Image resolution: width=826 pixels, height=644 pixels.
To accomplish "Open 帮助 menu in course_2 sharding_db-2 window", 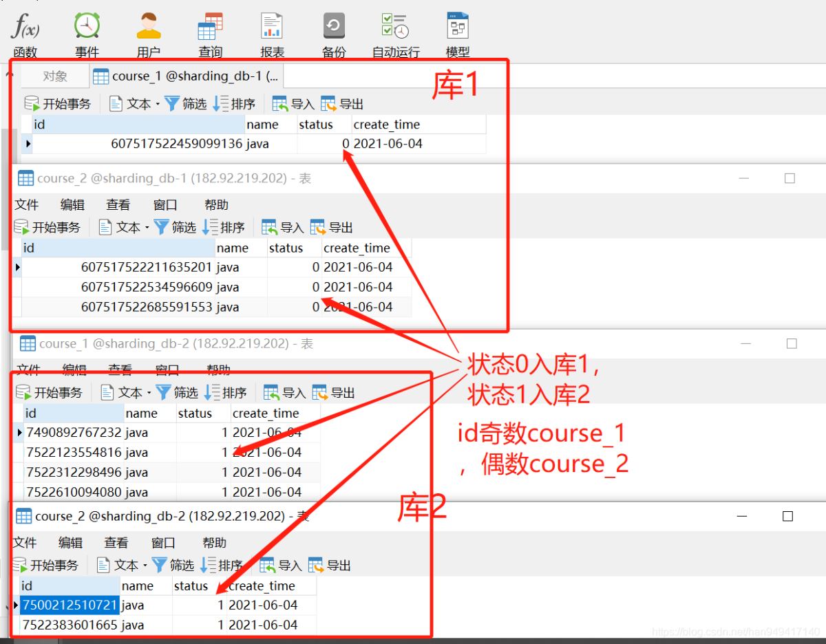I will [214, 543].
